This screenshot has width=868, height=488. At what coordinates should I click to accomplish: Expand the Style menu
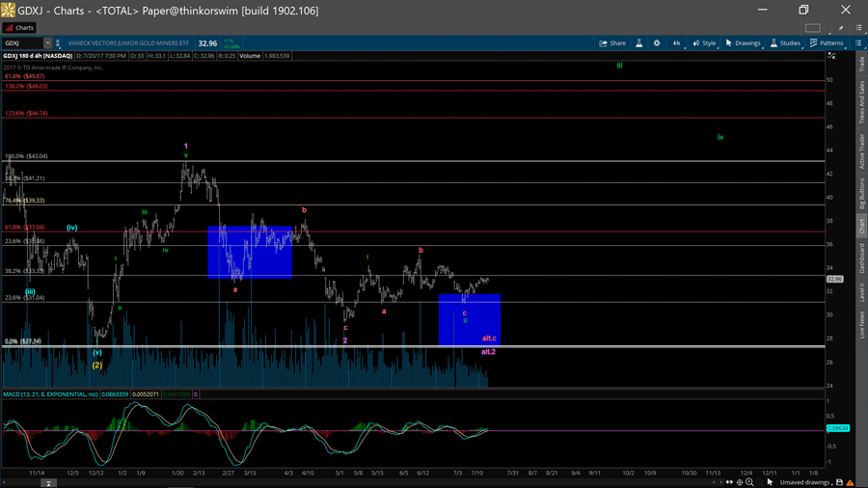click(x=704, y=43)
